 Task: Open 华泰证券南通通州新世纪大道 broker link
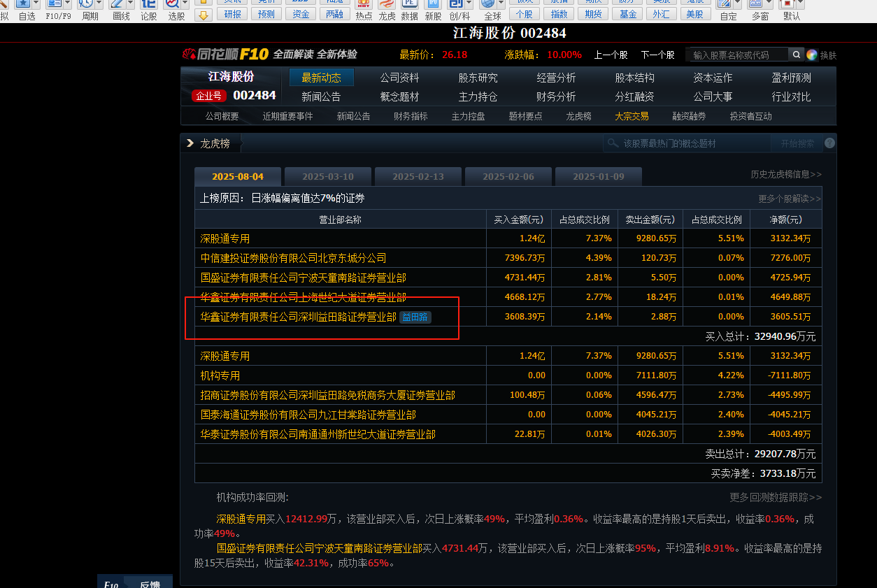coord(318,434)
